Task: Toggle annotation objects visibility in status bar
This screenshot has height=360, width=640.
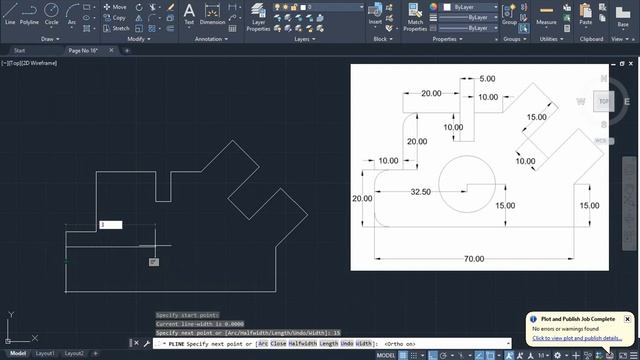Action: click(509, 356)
